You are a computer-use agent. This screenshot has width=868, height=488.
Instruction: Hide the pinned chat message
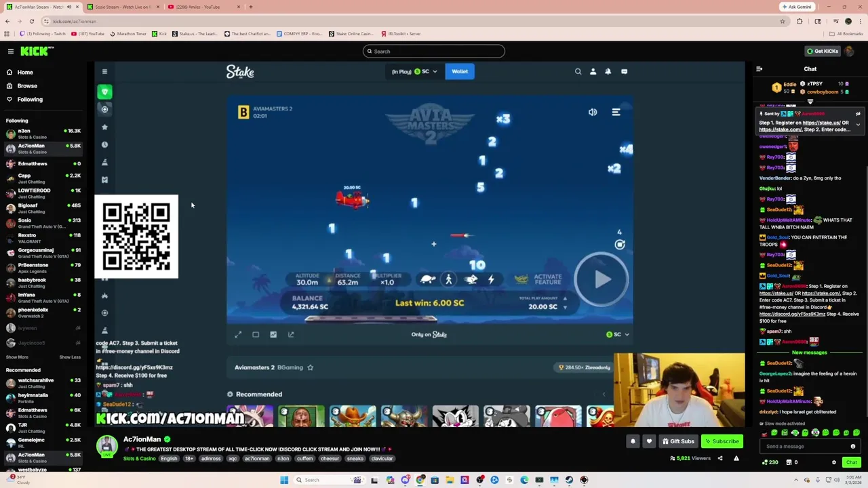click(x=858, y=114)
